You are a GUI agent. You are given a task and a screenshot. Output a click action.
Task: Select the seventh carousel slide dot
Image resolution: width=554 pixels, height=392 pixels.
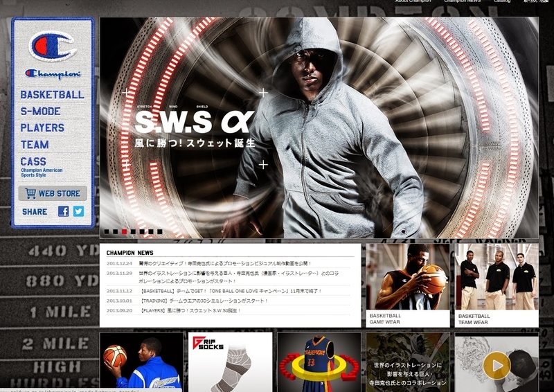click(x=160, y=232)
